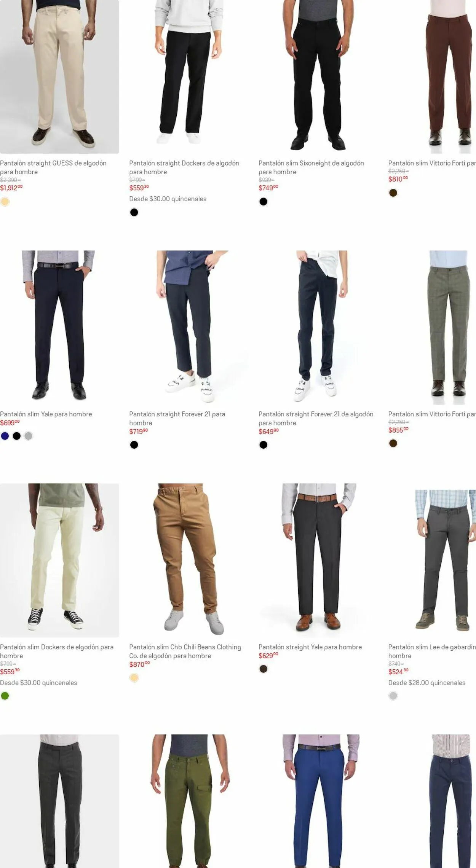Open Pantalón straight Yale para hombre link
Viewport: 476px width, 868px height.
310,647
